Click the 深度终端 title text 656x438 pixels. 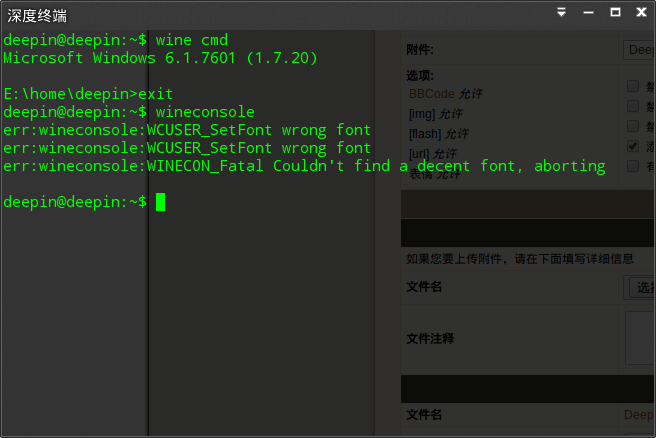click(37, 16)
